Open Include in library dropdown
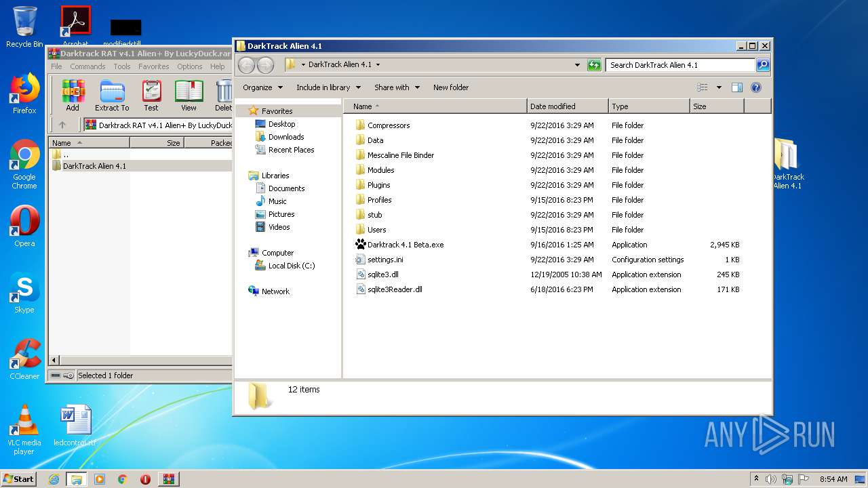Screen dimensions: 868x488 click(329, 87)
